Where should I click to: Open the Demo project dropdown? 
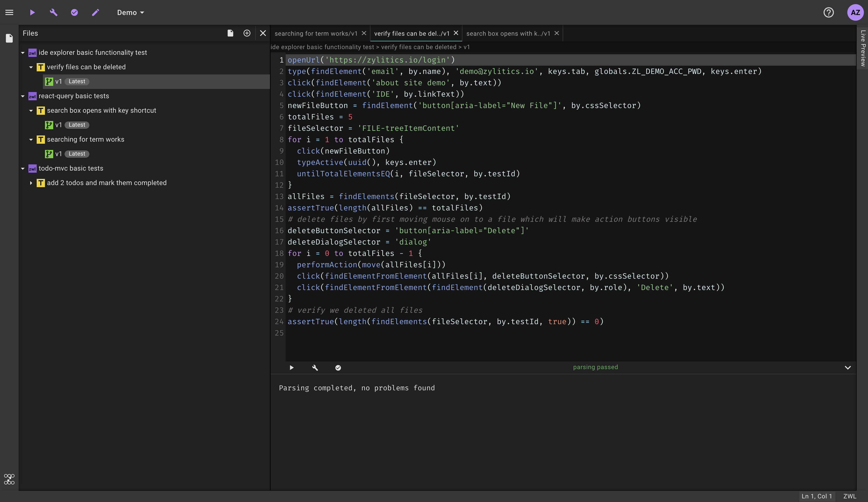pyautogui.click(x=130, y=12)
